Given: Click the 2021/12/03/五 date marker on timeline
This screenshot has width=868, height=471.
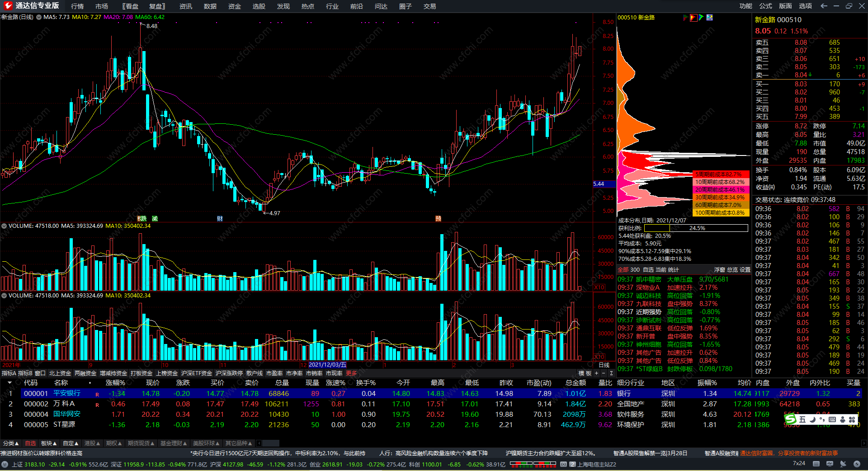Looking at the screenshot, I should (327, 365).
